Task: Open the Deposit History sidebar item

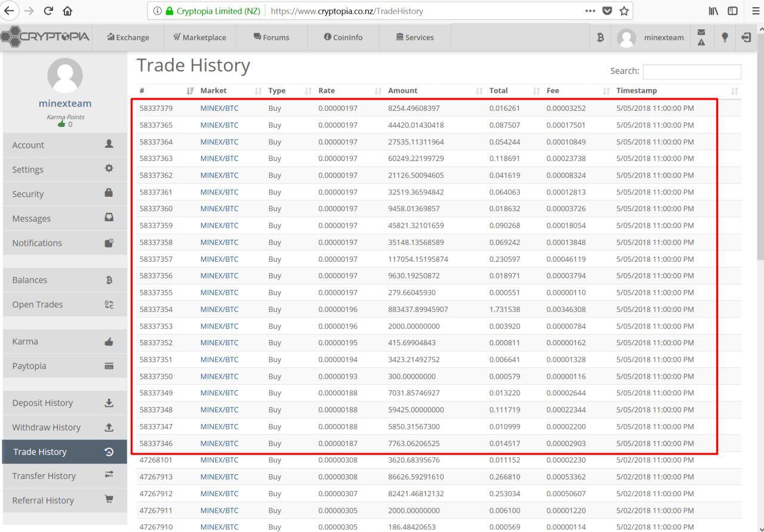Action: pos(64,403)
